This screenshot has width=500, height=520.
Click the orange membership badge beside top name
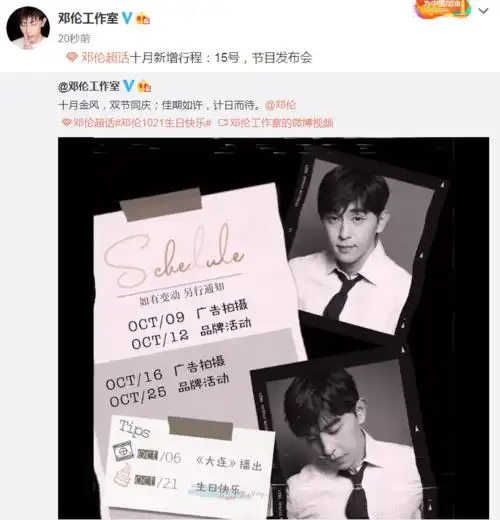pyautogui.click(x=143, y=19)
